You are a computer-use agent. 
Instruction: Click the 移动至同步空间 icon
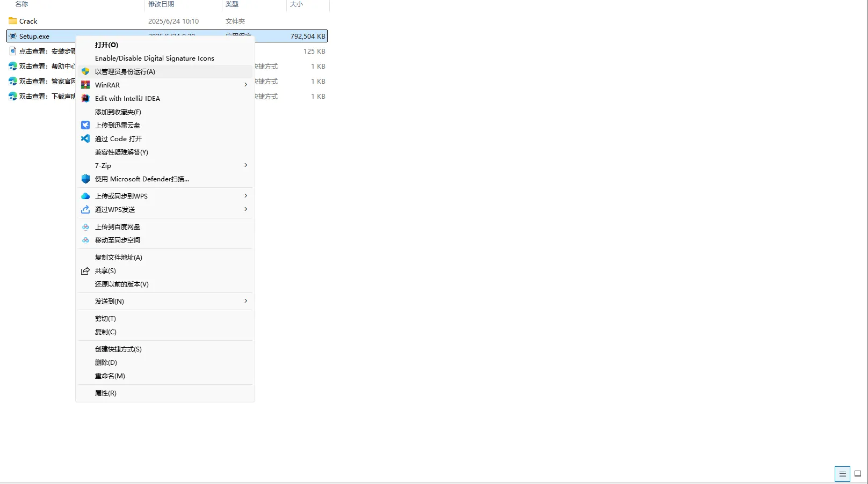tap(85, 240)
